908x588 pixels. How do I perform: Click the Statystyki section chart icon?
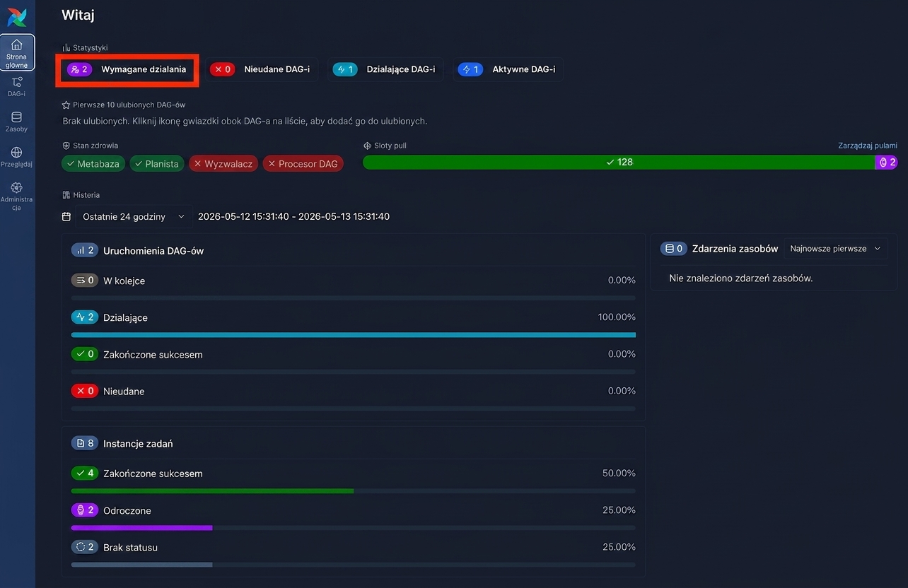point(66,47)
